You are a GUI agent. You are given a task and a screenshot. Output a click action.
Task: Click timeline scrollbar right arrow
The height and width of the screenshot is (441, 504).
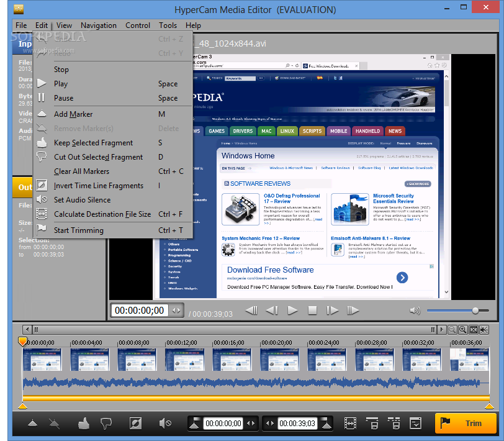point(442,330)
